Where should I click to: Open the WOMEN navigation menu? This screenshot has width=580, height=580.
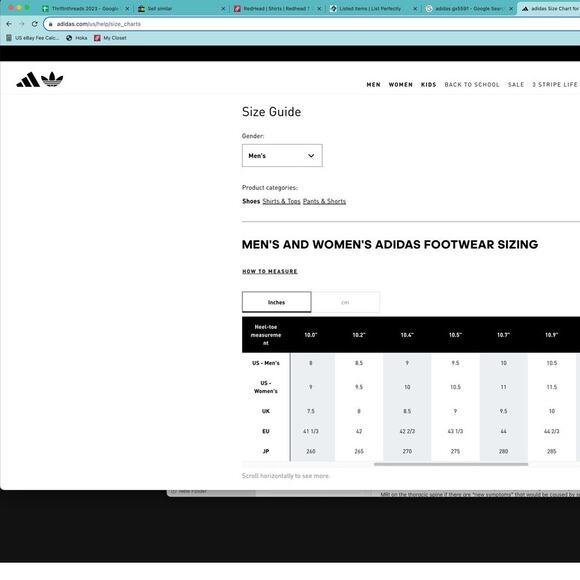401,85
